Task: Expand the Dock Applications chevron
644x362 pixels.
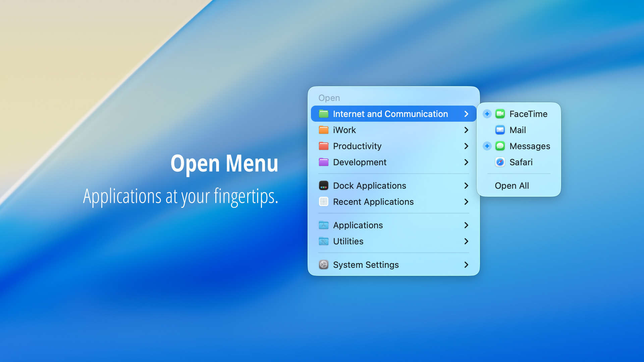Action: (x=466, y=186)
